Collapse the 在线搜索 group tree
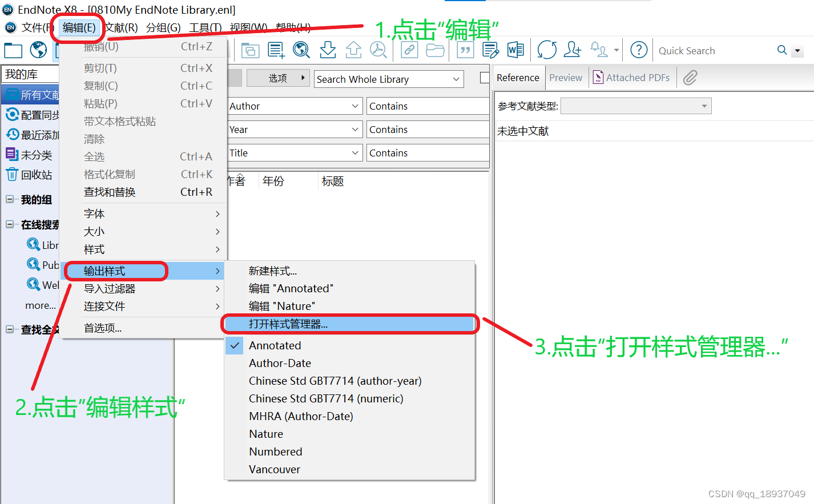 pos(10,224)
